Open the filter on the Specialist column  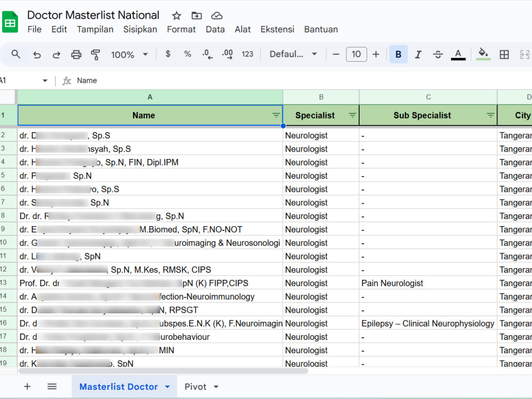pyautogui.click(x=353, y=115)
